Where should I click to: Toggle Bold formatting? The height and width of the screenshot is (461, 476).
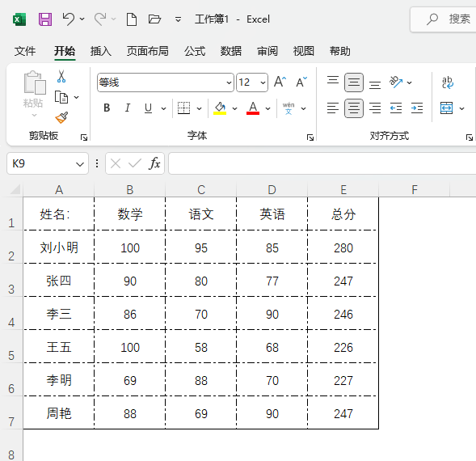[107, 108]
